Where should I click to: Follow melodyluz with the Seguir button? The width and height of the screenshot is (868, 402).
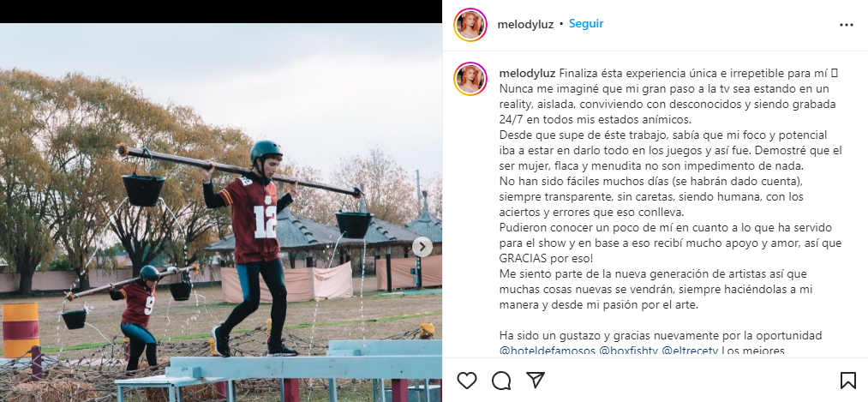(x=586, y=24)
